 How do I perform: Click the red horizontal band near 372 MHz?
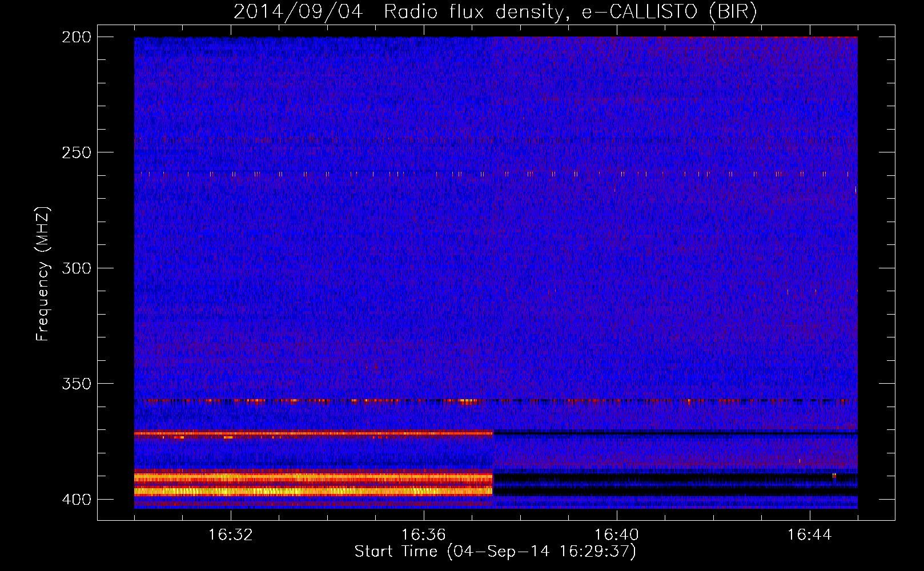click(x=314, y=433)
